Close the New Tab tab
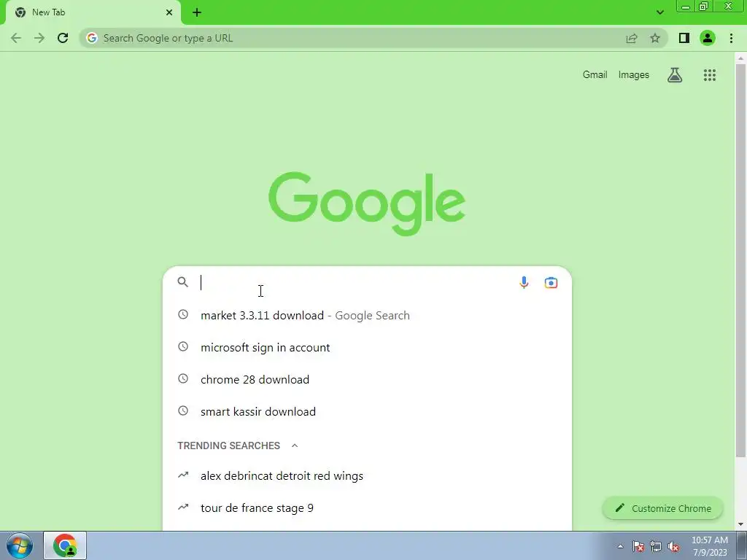The image size is (747, 560). tap(169, 12)
